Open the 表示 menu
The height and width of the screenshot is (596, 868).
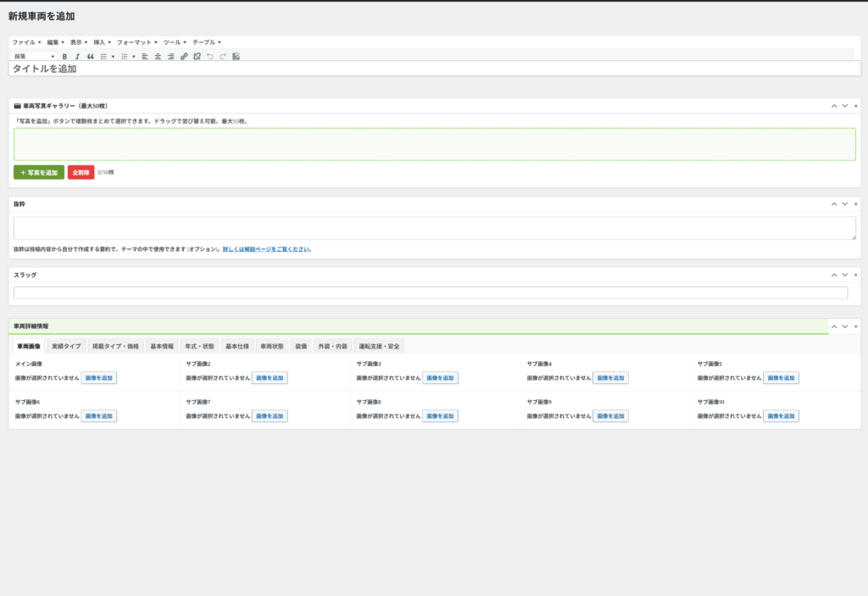[79, 42]
